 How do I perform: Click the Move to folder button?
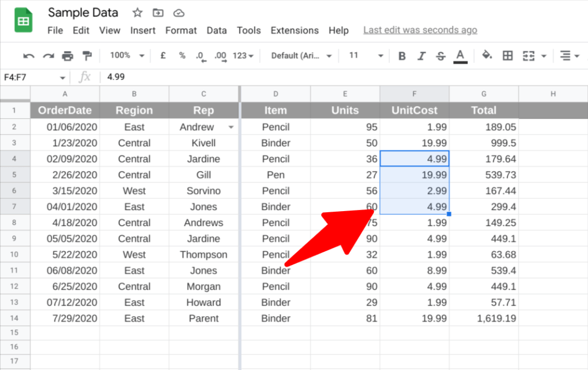158,12
